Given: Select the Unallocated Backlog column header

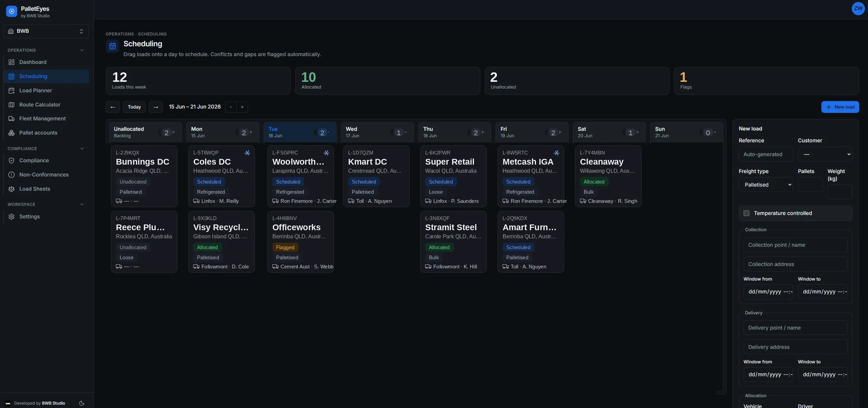Looking at the screenshot, I should 145,132.
